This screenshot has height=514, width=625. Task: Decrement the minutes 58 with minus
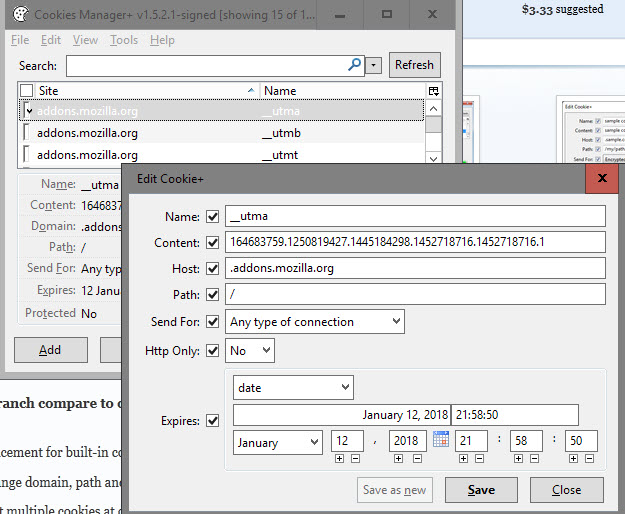pos(535,459)
